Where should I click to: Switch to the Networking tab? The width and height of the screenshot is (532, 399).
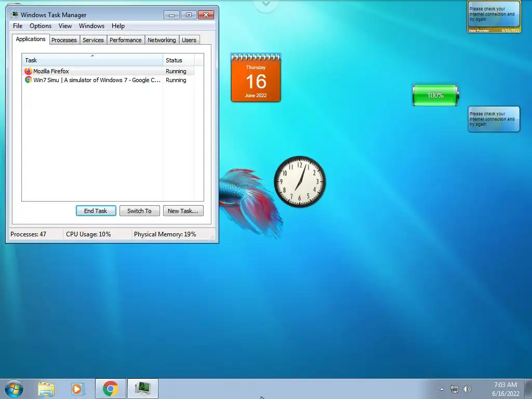pos(162,40)
